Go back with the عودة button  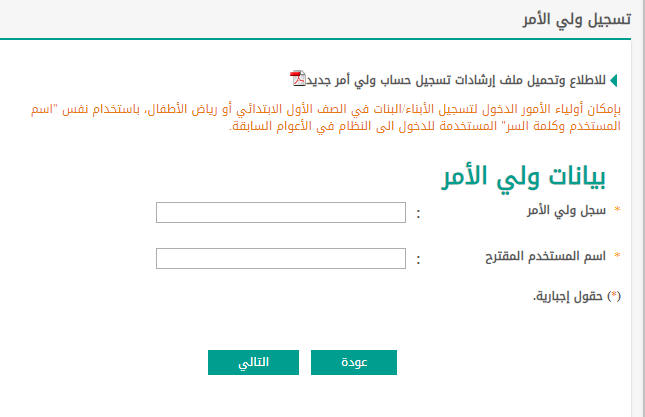354,362
